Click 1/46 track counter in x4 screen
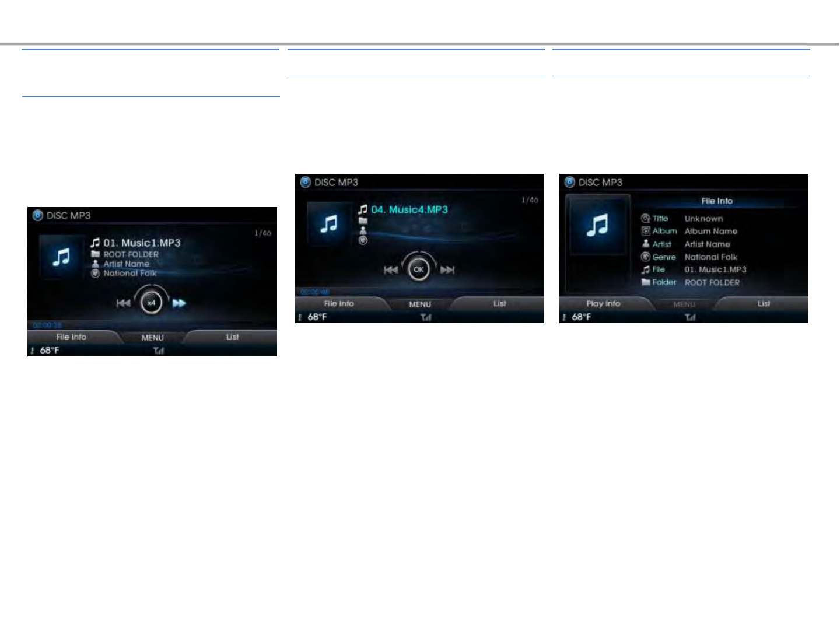 [x=262, y=233]
